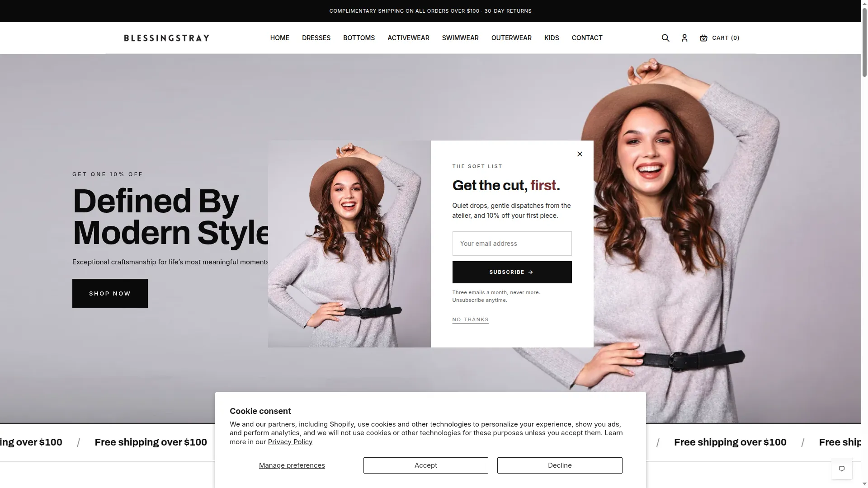Click the complimentary shipping announcement text

click(x=430, y=11)
